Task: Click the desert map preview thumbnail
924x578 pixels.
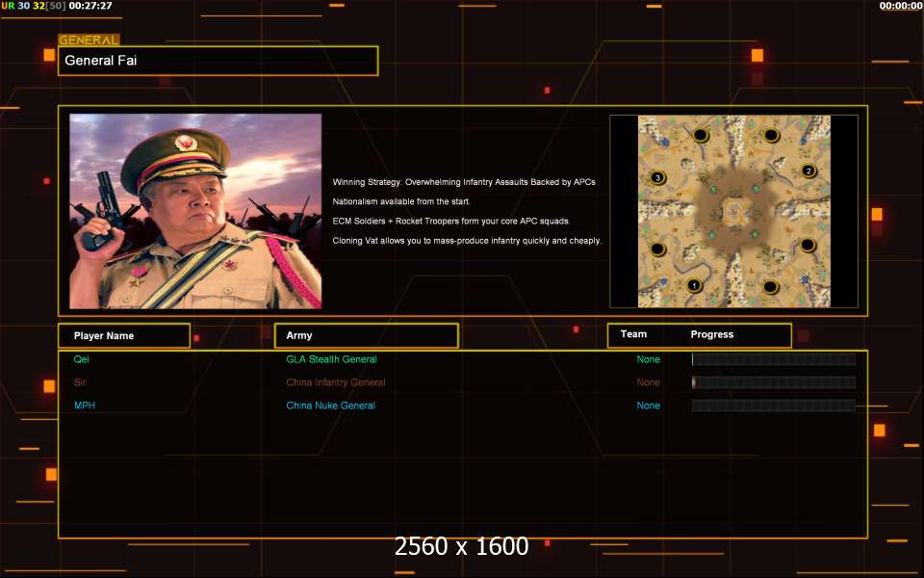Action: [733, 211]
